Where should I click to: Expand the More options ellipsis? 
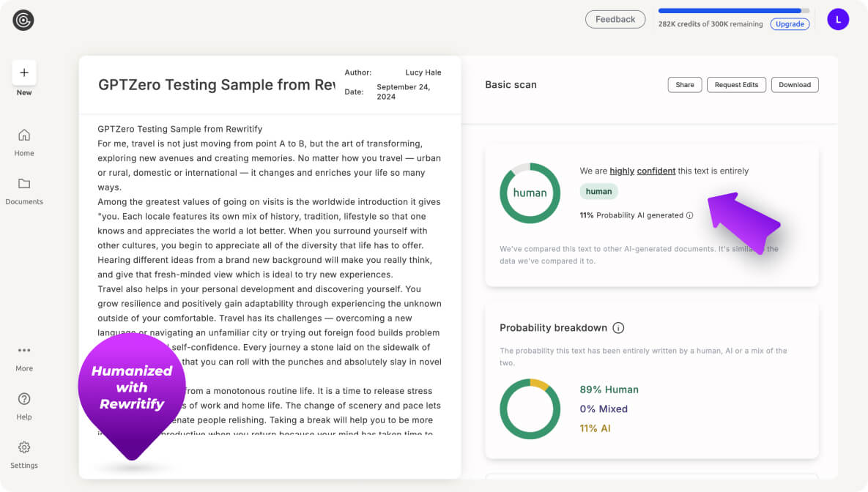click(24, 351)
